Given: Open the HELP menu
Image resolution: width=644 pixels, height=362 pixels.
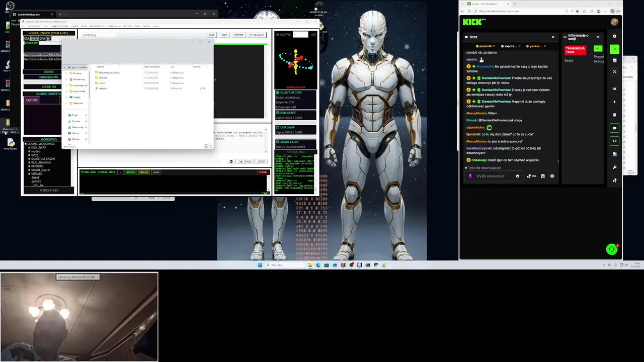Looking at the screenshot, I should coord(137,26).
